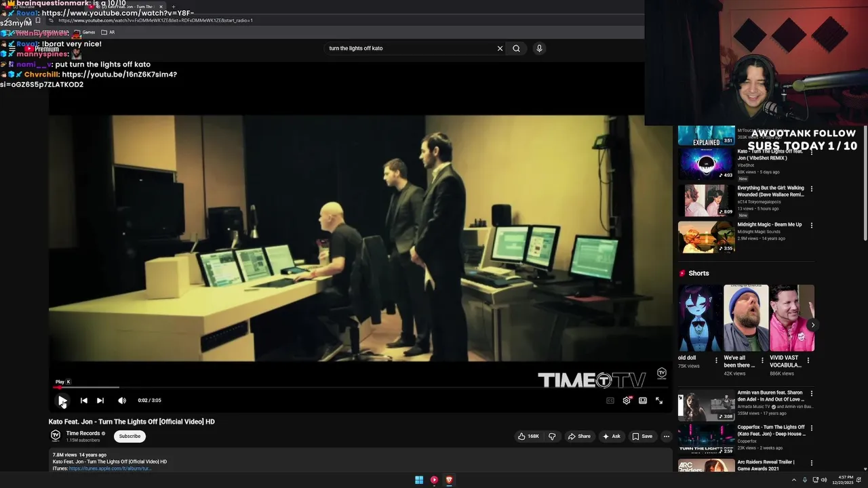Viewport: 868px width, 488px height.
Task: Show hidden system tray icons chevron
Action: [794, 480]
